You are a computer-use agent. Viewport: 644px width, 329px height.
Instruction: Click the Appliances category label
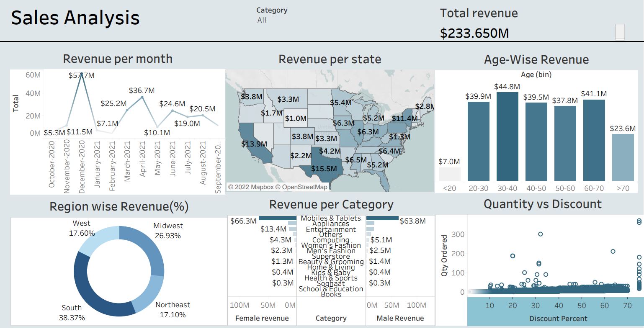(x=331, y=224)
